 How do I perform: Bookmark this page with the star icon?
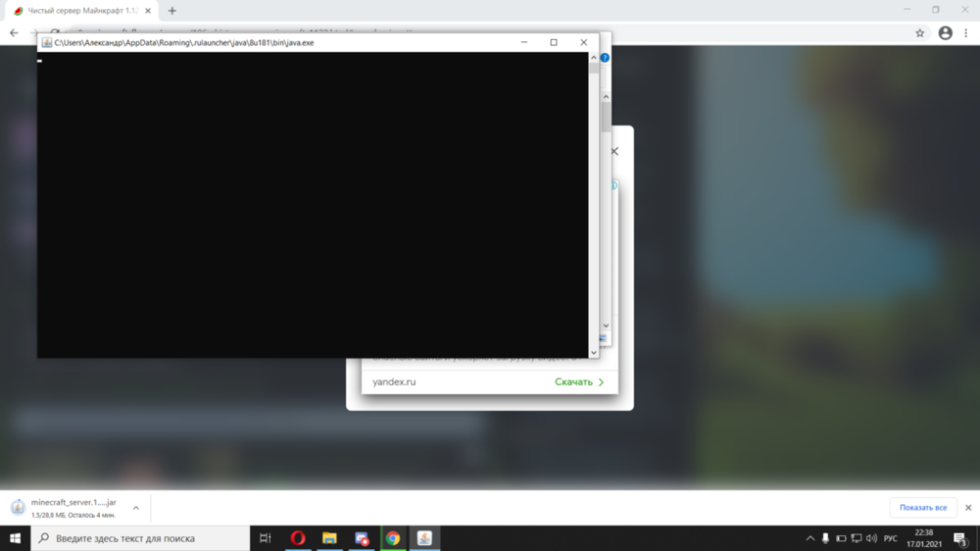920,33
